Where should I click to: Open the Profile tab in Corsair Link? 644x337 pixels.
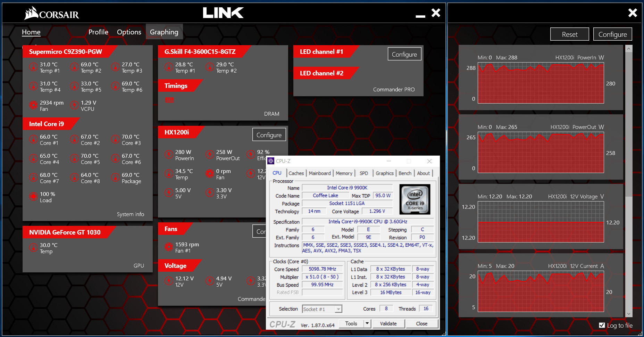click(98, 32)
